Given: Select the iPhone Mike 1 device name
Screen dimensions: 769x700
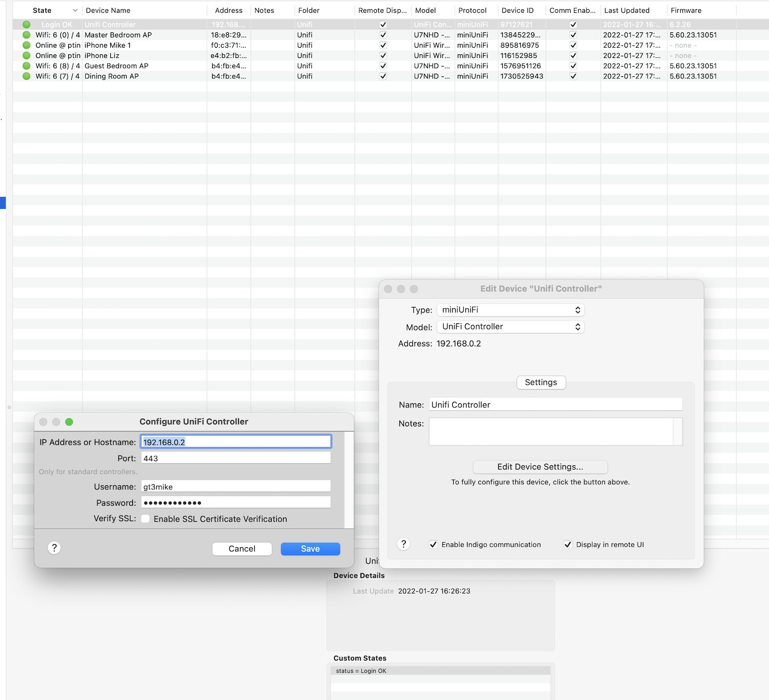Looking at the screenshot, I should pos(108,45).
